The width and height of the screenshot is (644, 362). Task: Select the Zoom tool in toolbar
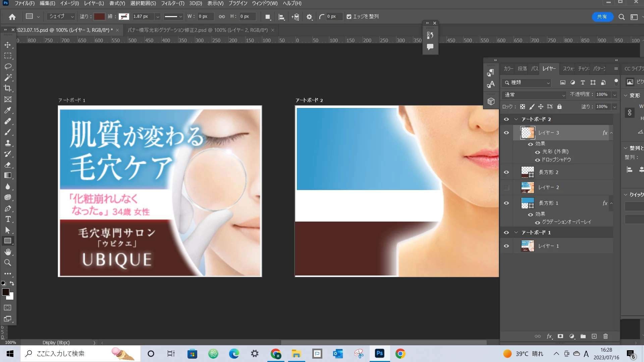[8, 263]
